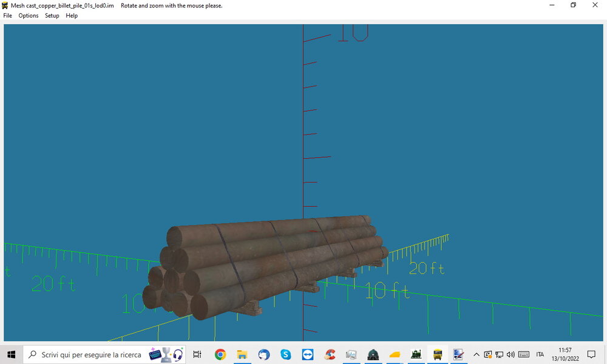Open the touch keyboard tray icon
Image resolution: width=607 pixels, height=364 pixels.
click(x=524, y=354)
